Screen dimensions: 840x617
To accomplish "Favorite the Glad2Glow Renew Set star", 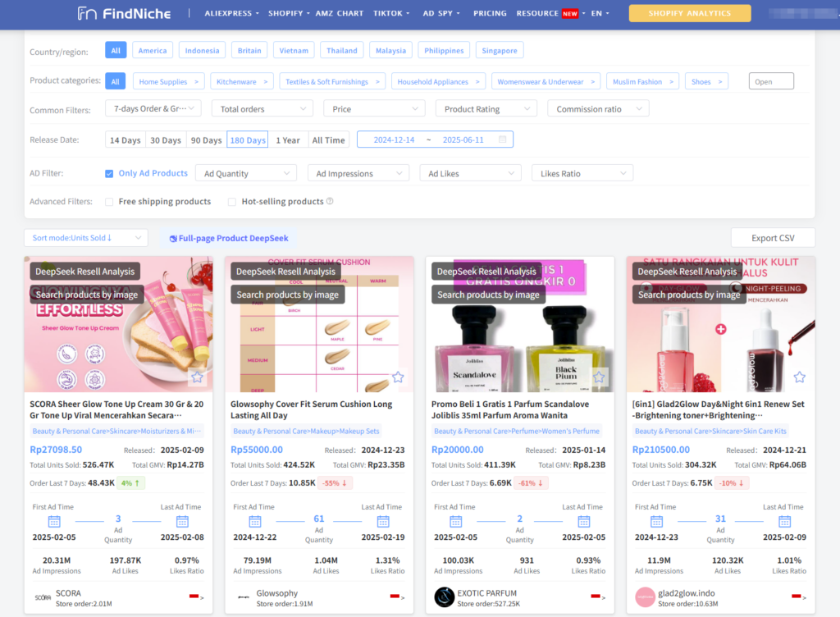I will coord(800,377).
